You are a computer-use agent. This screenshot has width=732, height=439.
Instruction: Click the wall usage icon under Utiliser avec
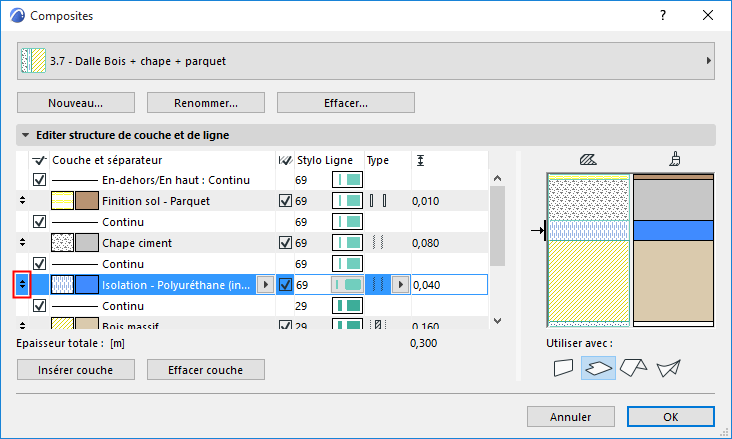[563, 368]
